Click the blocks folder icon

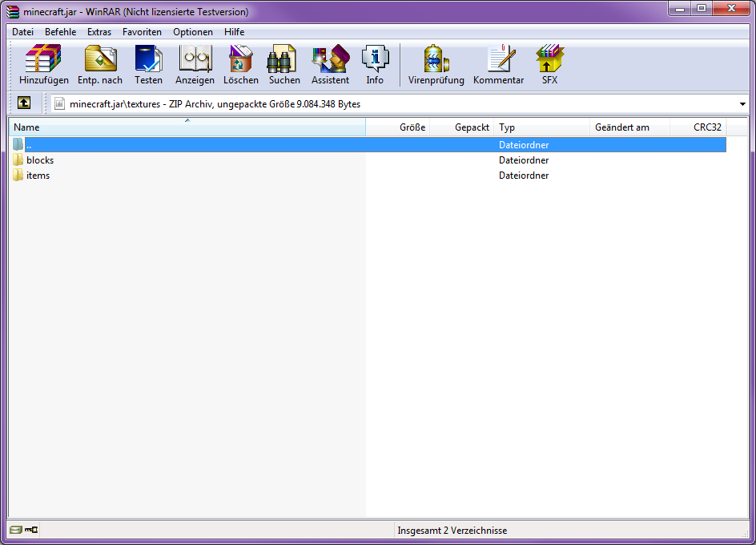18,159
